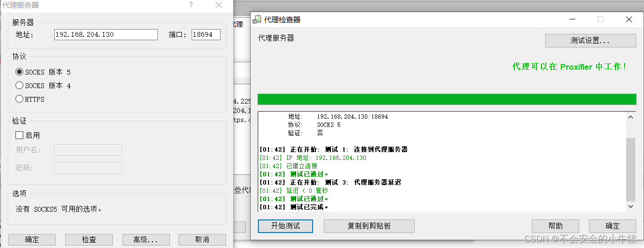644x248 pixels.
Task: Click the 检查 button
Action: [x=89, y=240]
